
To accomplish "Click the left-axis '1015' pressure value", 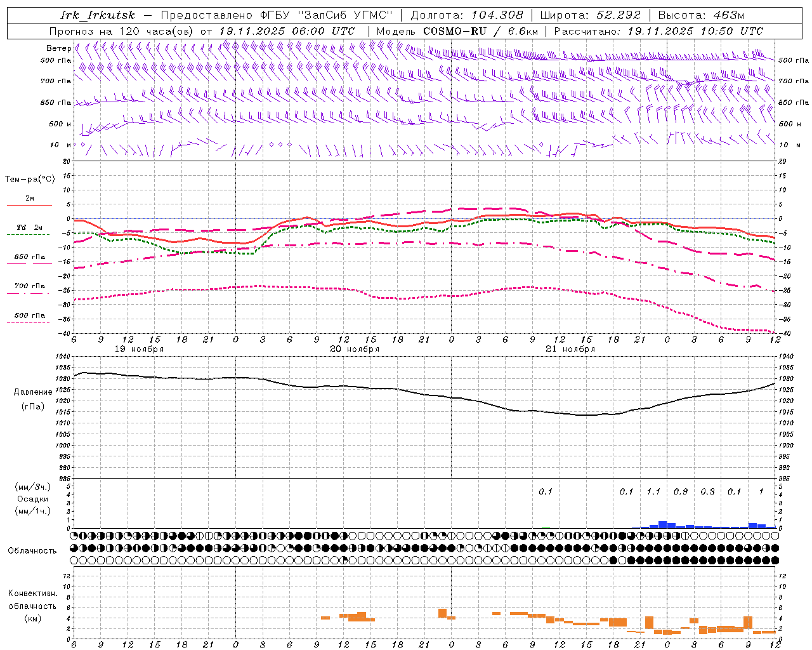I will pos(62,412).
